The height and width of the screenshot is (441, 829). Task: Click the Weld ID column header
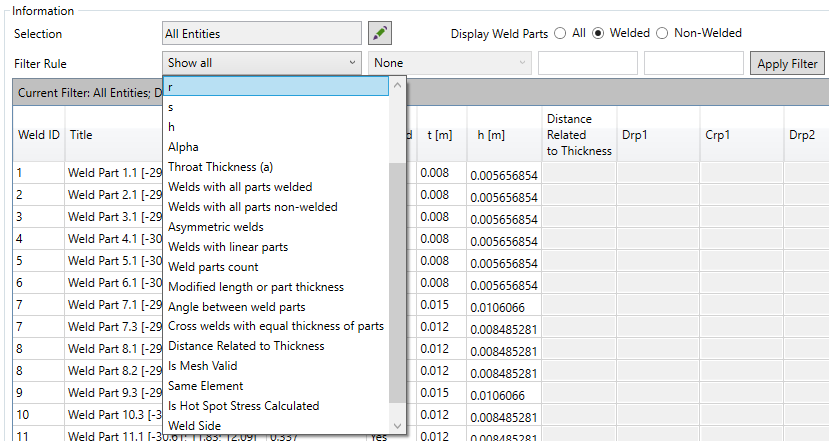[38, 135]
